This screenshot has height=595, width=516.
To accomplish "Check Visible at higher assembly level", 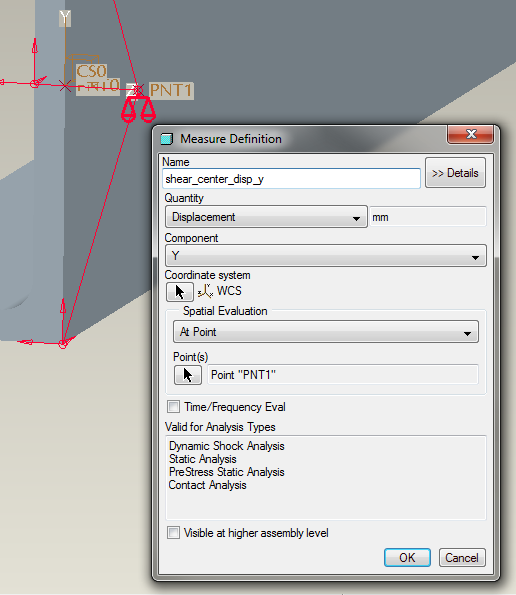I will (173, 532).
